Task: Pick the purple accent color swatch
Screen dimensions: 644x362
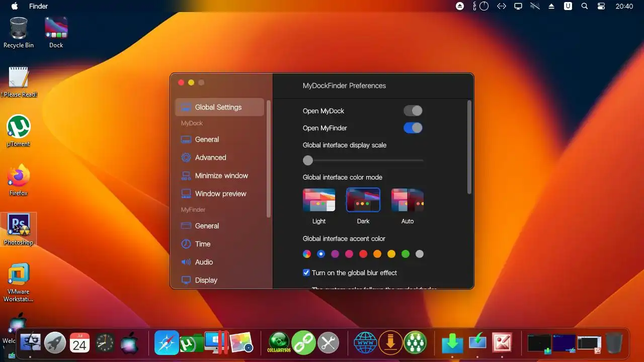Action: coord(335,254)
